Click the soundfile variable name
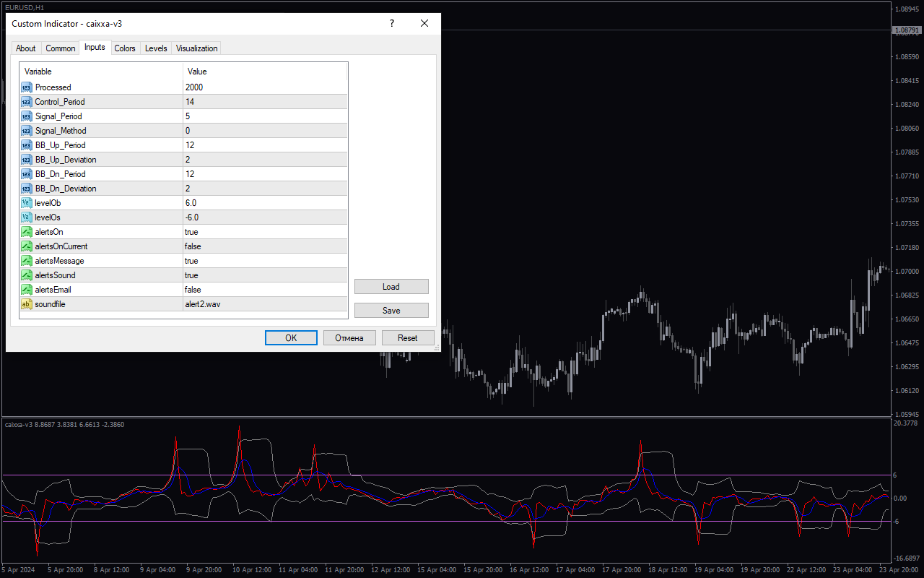924x578 pixels. 51,304
